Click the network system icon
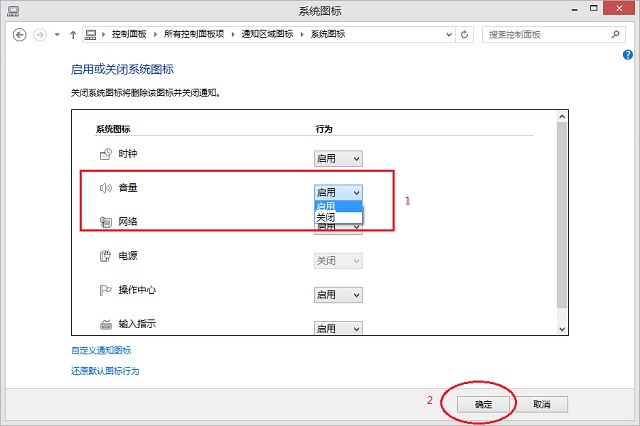The width and height of the screenshot is (640, 426). [106, 222]
